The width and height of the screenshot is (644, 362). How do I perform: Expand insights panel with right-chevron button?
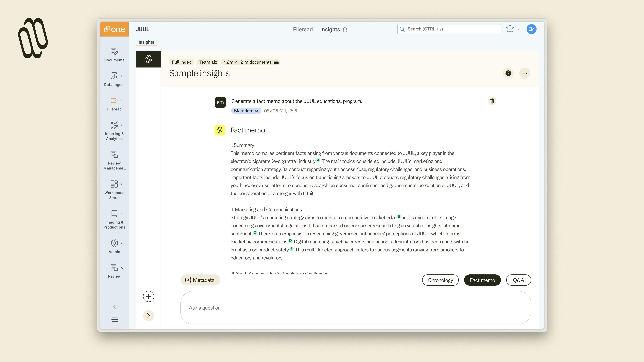[148, 316]
